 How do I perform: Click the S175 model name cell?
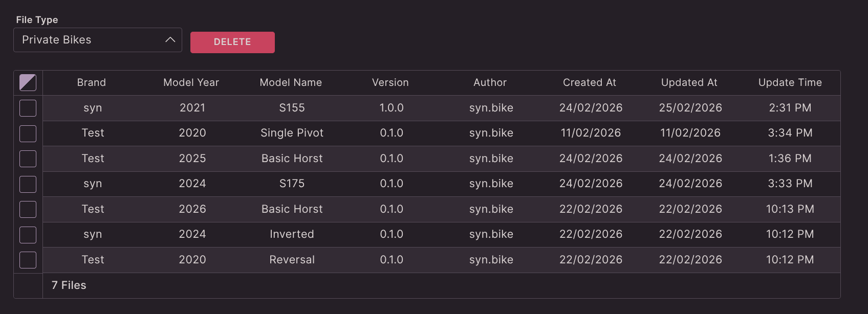pyautogui.click(x=292, y=184)
